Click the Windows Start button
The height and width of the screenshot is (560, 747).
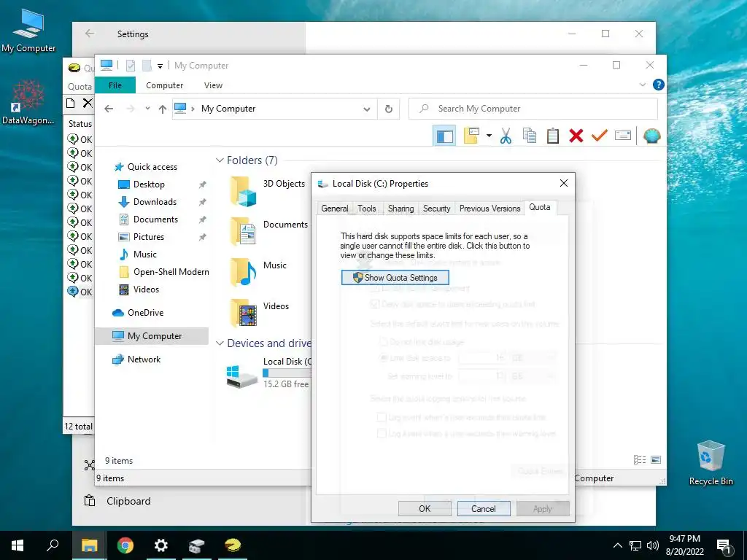tap(18, 545)
